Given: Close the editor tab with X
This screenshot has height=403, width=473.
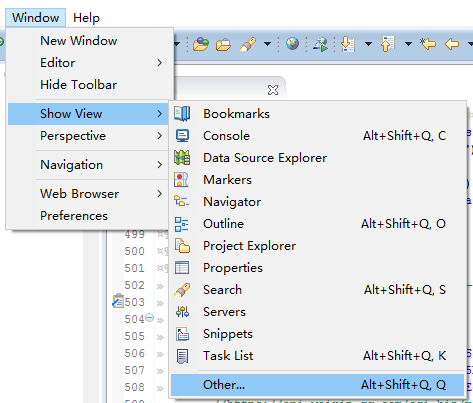Looking at the screenshot, I should tap(273, 90).
